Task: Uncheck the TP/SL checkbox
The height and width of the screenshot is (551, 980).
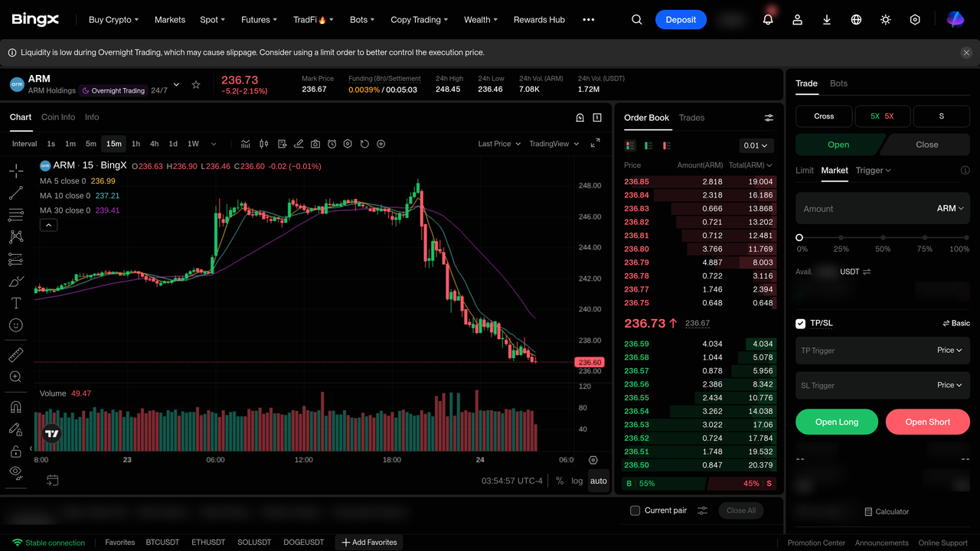Action: (801, 323)
